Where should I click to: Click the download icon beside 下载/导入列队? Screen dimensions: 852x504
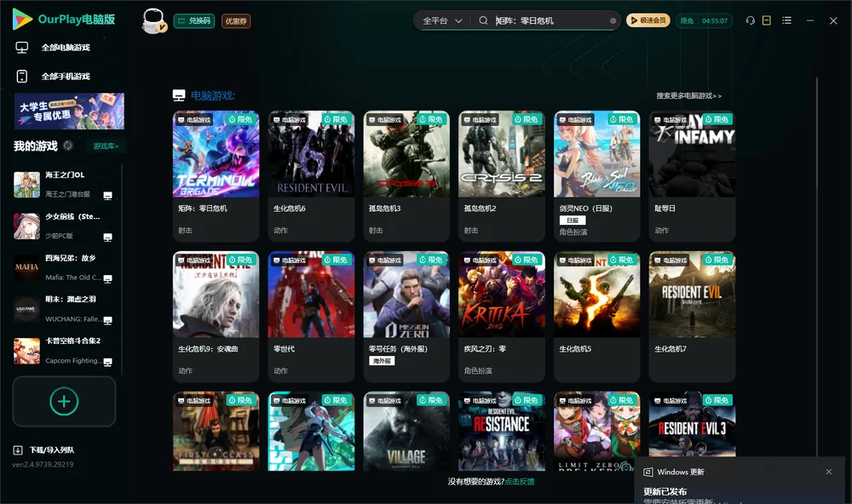[x=18, y=450]
